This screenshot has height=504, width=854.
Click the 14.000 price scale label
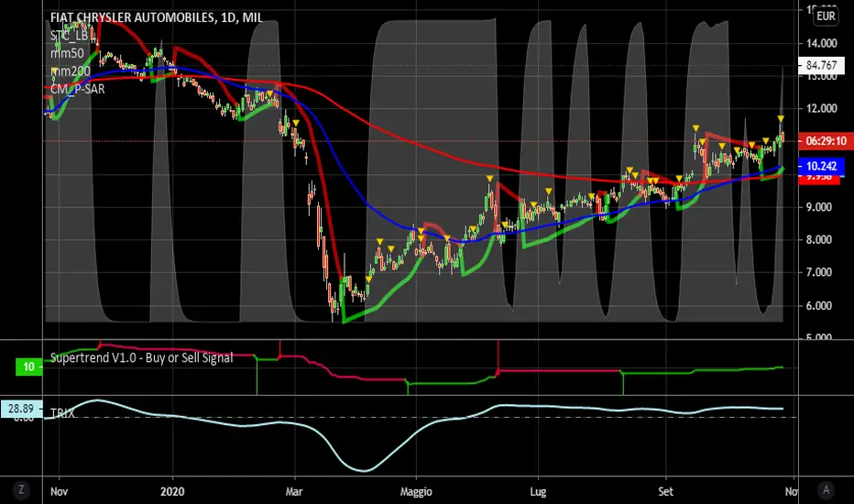pyautogui.click(x=821, y=43)
